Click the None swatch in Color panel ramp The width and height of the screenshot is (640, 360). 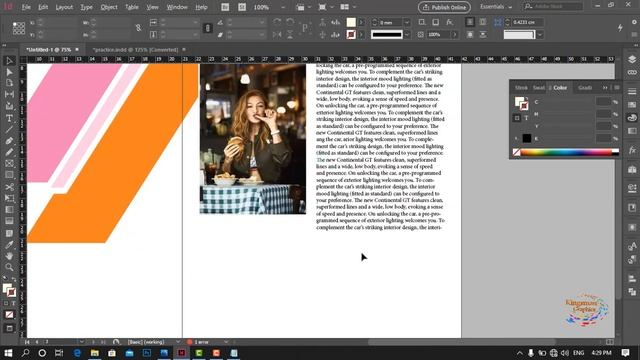click(x=516, y=152)
